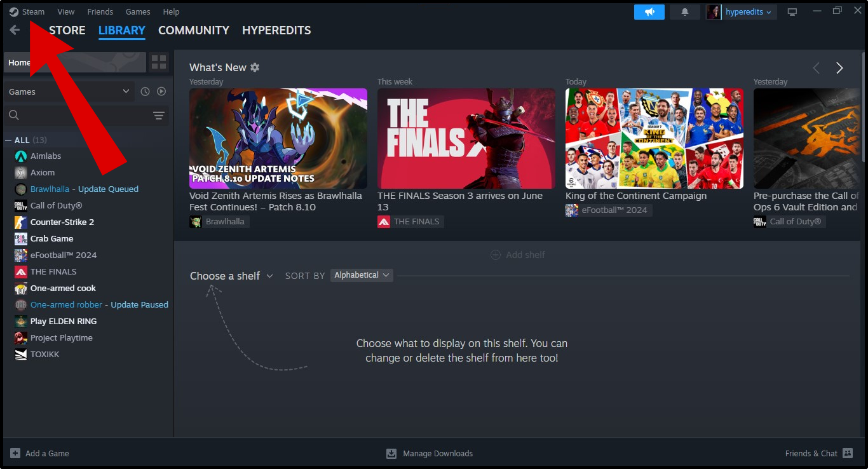Show previous What's New items
This screenshot has height=469, width=868.
817,68
